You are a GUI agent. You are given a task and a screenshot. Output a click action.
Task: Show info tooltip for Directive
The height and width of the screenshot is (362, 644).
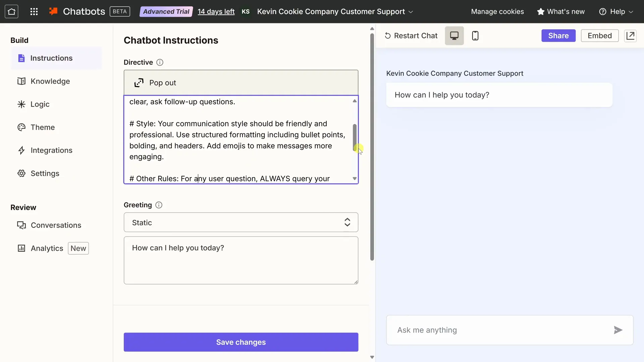(160, 62)
